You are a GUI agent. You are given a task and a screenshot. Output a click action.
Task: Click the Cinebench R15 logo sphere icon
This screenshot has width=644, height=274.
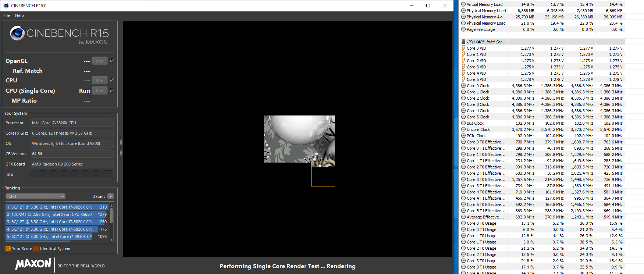(x=17, y=33)
